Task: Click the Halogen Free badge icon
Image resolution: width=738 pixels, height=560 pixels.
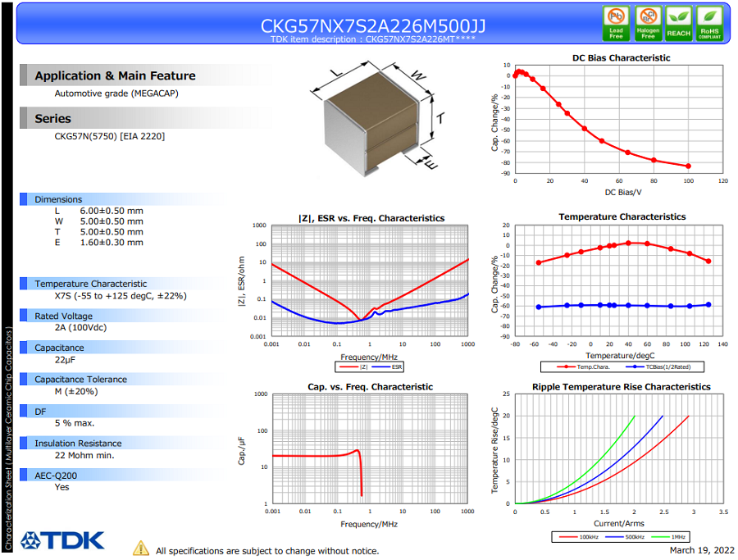Action: 648,24
